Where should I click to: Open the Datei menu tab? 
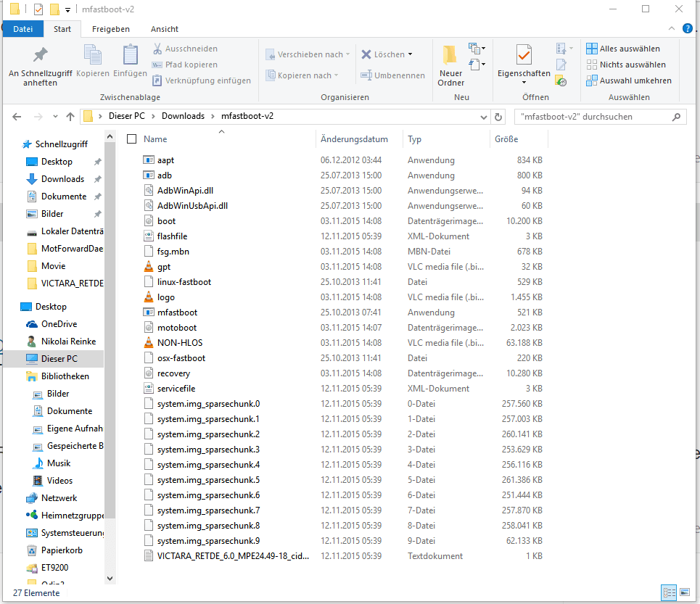tap(23, 29)
